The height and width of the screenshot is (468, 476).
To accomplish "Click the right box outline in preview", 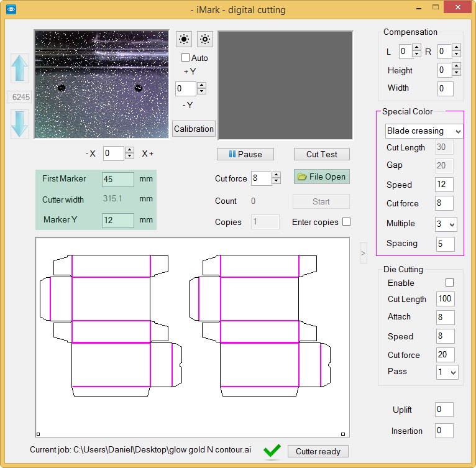I will (x=260, y=326).
